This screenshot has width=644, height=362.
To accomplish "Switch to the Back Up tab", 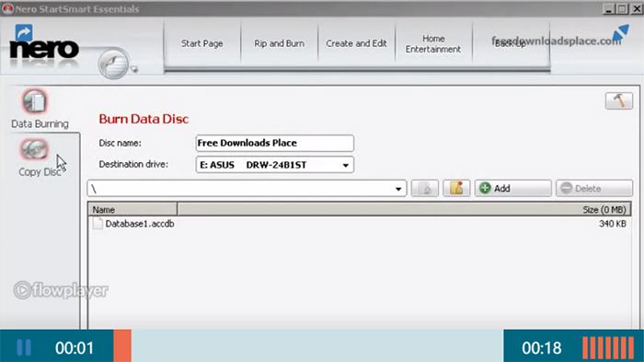I will point(511,43).
